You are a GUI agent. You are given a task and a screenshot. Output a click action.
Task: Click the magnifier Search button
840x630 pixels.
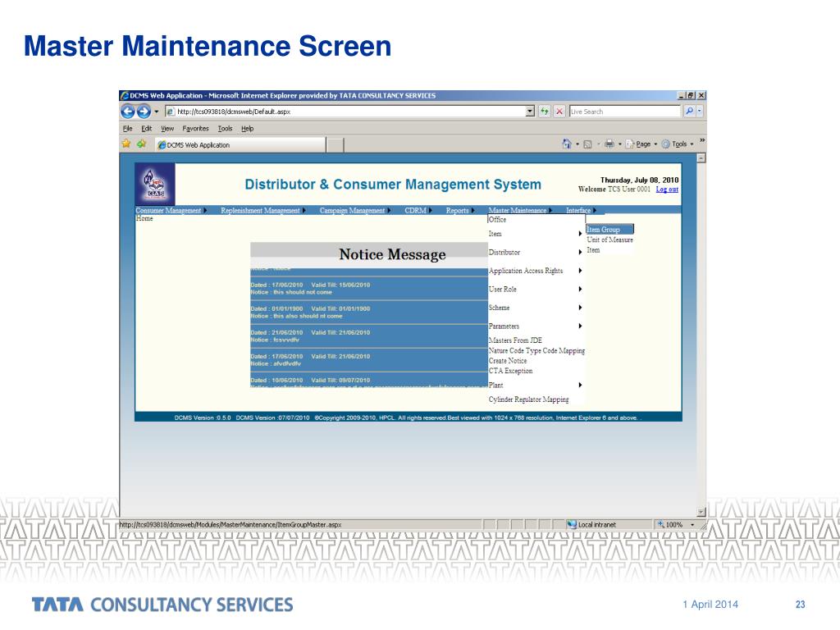point(689,112)
